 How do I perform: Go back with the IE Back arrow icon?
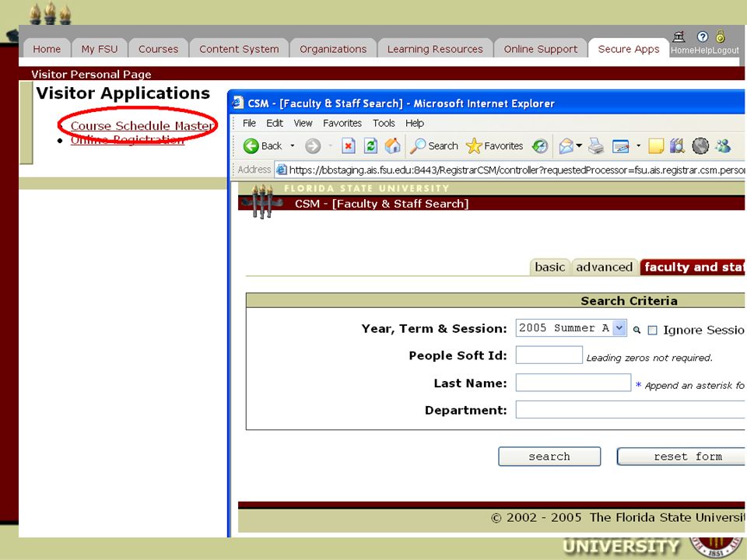pos(251,145)
